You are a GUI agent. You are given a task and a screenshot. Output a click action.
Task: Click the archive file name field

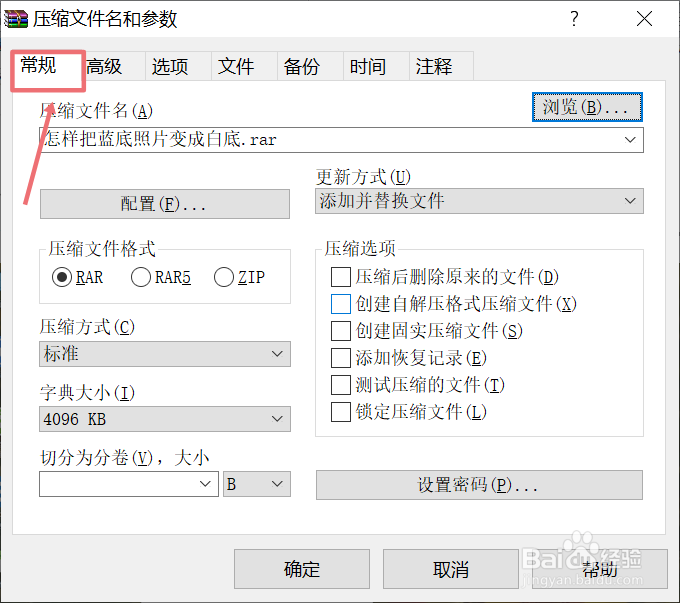coord(330,140)
